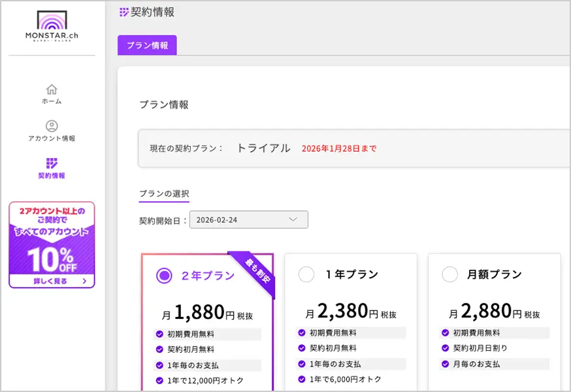Click the 契約情報 page header icon

pyautogui.click(x=124, y=12)
